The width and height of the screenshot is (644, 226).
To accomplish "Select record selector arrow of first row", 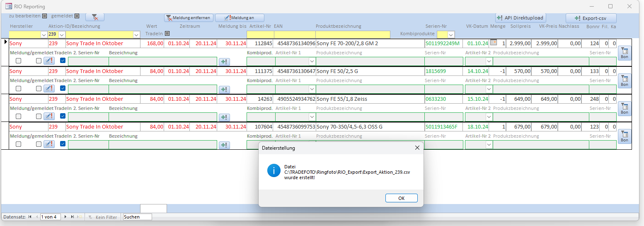I will (5, 42).
